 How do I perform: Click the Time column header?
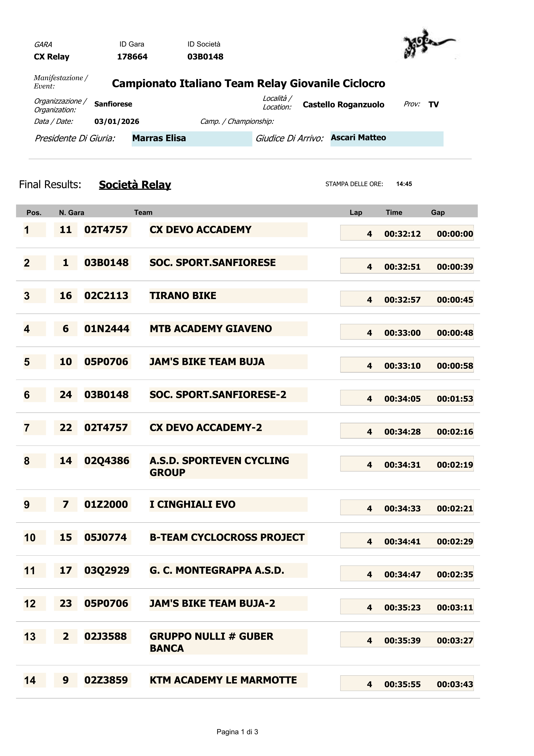tap(394, 212)
